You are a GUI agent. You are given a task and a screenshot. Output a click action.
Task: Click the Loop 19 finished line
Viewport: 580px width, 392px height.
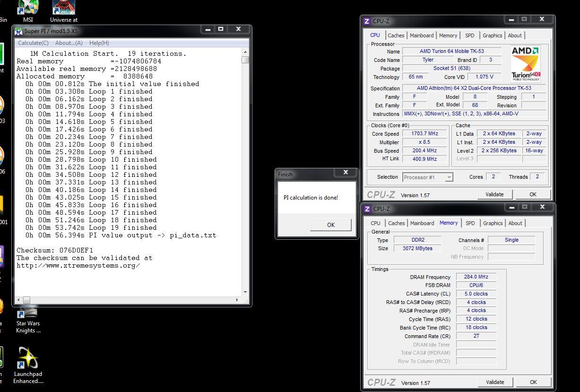89,227
